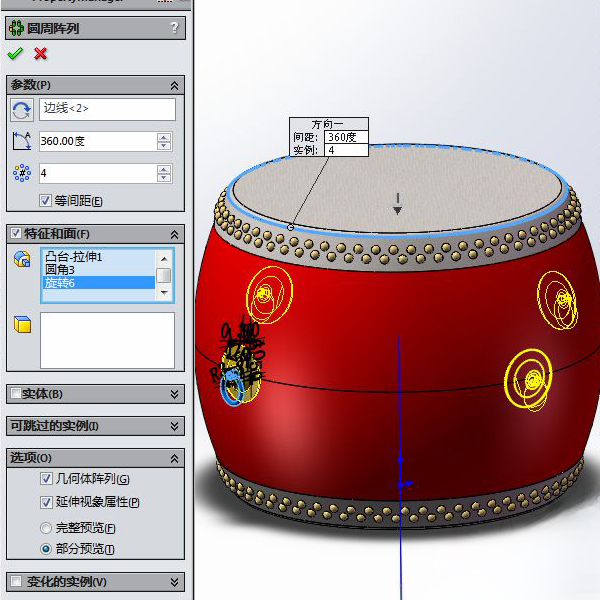Image resolution: width=600 pixels, height=600 pixels.
Task: Click the angle icon beside 360.00度
Action: 21,141
